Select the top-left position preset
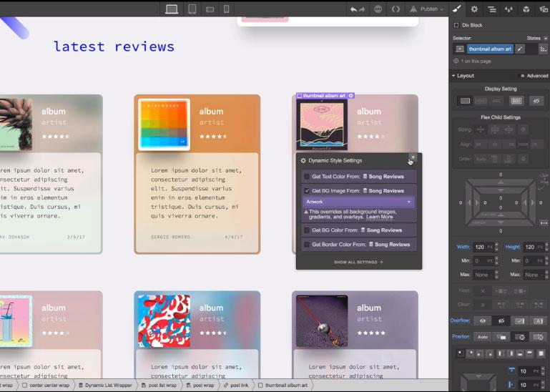The image size is (550, 392). tap(460, 353)
